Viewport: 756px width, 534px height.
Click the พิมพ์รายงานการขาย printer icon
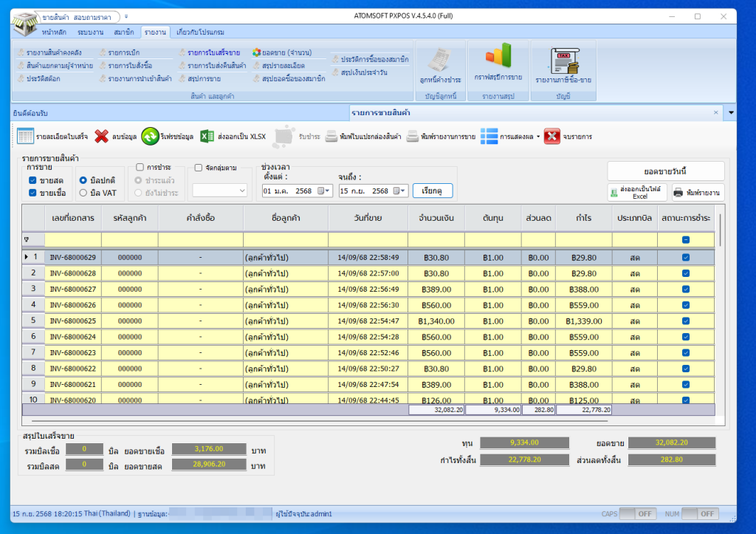tap(412, 137)
